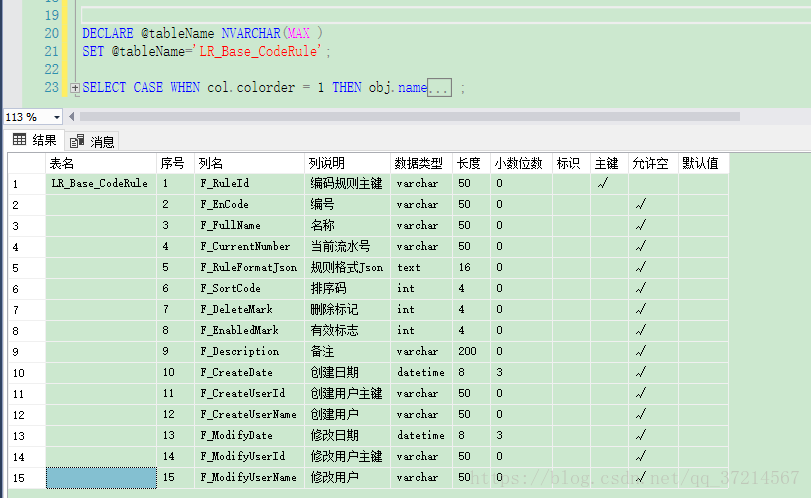Click the 主键 column header
This screenshot has height=498, width=811.
[609, 163]
